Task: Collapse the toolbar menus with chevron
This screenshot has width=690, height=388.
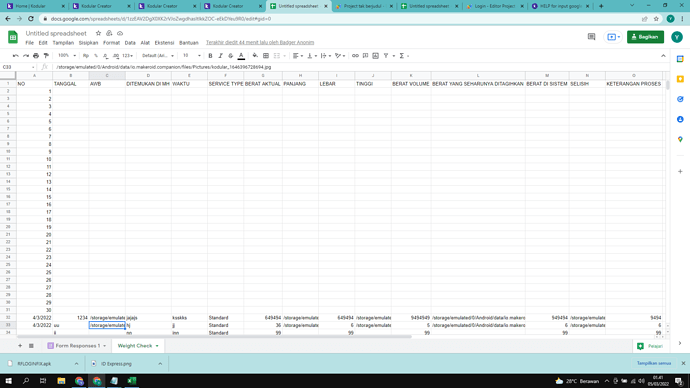Action: [663, 56]
